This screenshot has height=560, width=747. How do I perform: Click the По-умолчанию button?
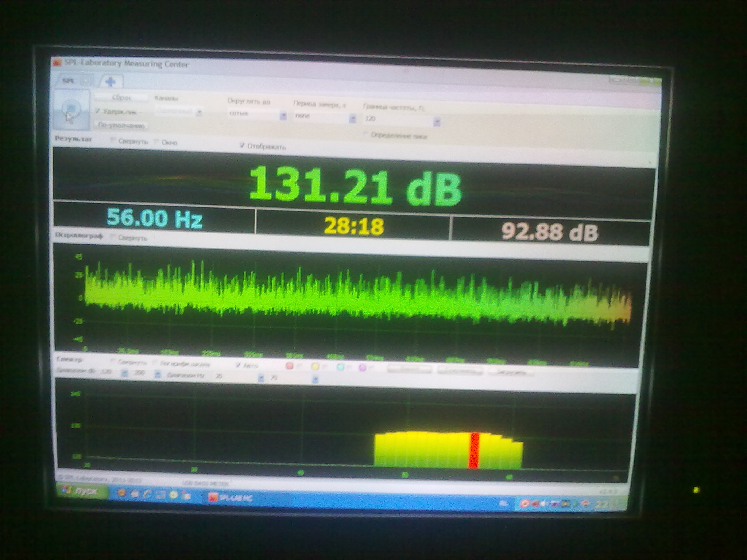pos(121,126)
